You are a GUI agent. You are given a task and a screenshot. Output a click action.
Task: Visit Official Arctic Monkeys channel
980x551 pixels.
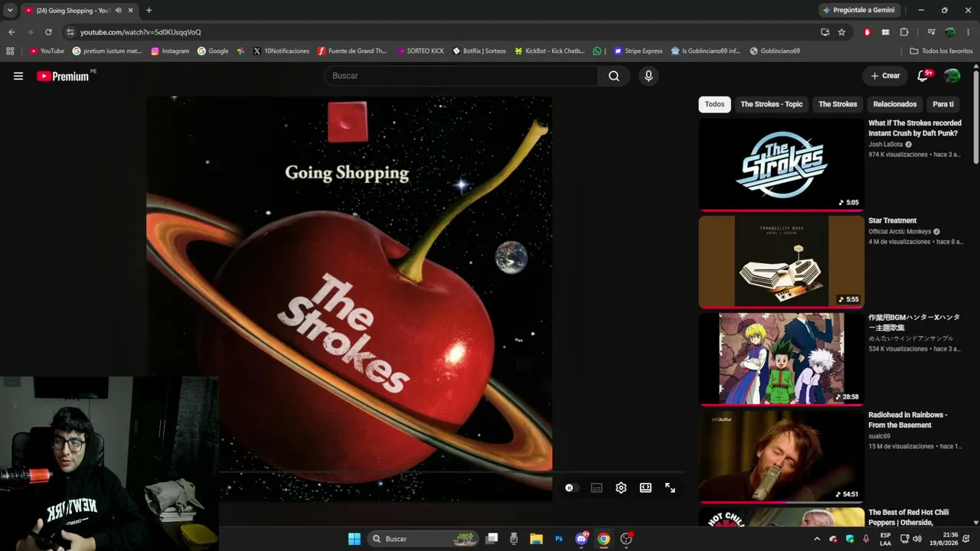pyautogui.click(x=900, y=231)
